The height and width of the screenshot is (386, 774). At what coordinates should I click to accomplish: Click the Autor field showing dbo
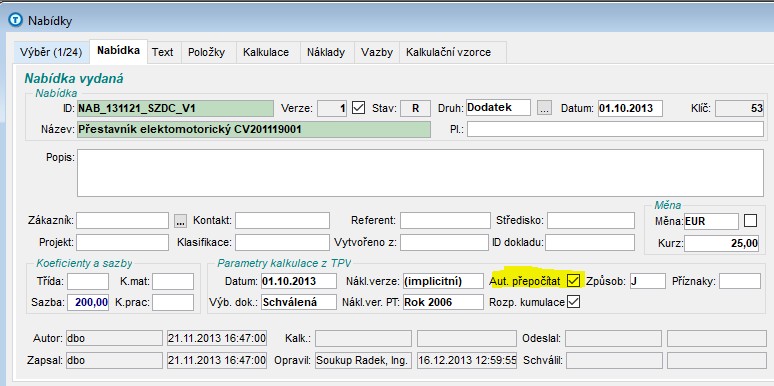pyautogui.click(x=114, y=338)
